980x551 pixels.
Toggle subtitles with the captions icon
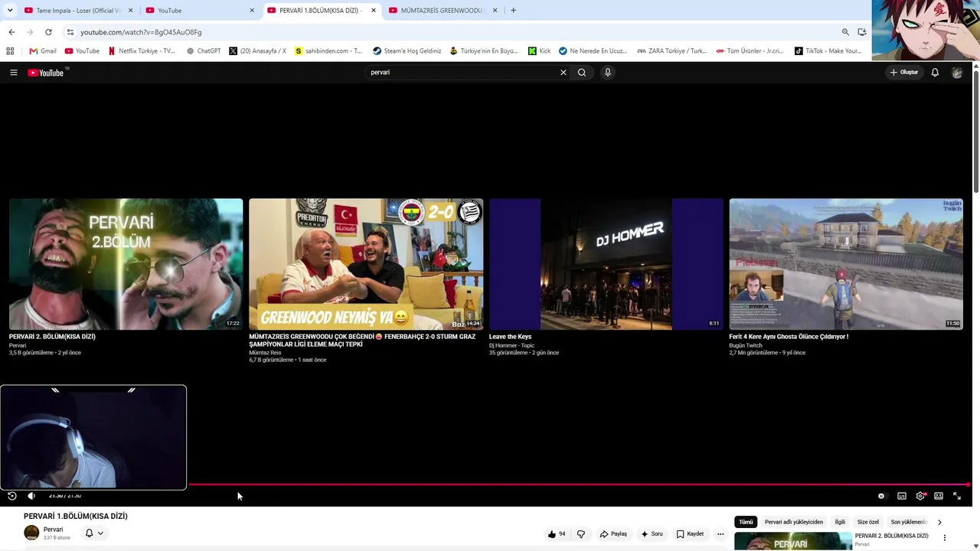pyautogui.click(x=902, y=496)
